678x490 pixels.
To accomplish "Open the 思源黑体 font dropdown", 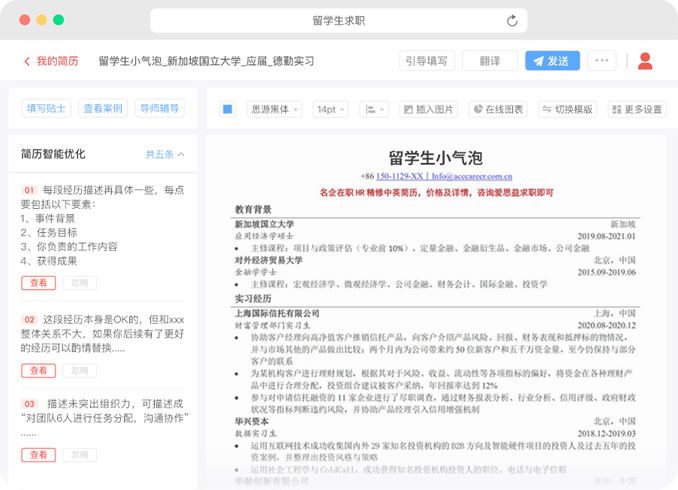I will [273, 109].
